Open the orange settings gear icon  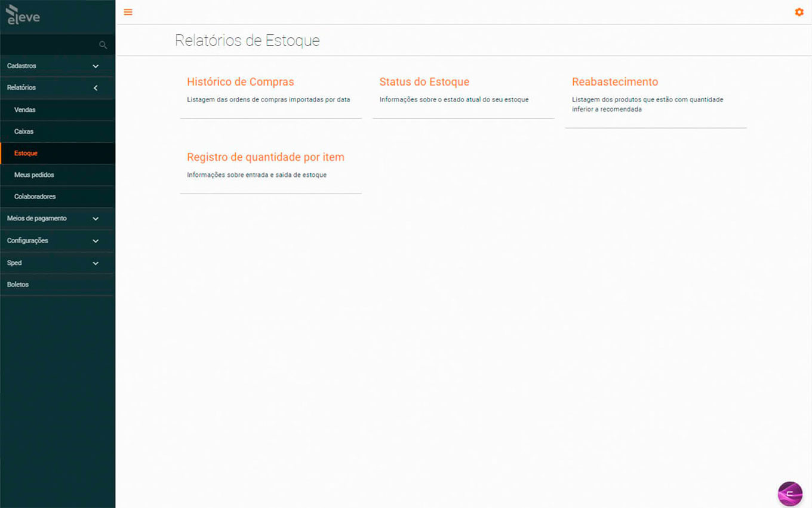[799, 12]
